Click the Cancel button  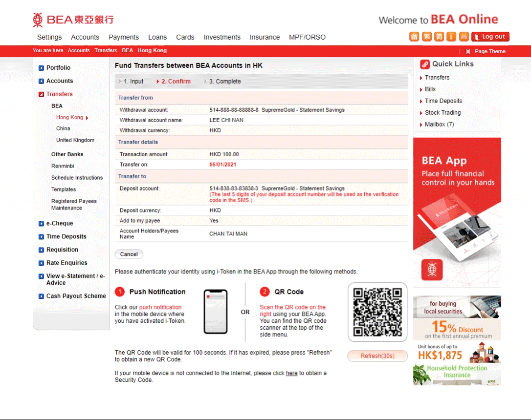click(x=129, y=254)
